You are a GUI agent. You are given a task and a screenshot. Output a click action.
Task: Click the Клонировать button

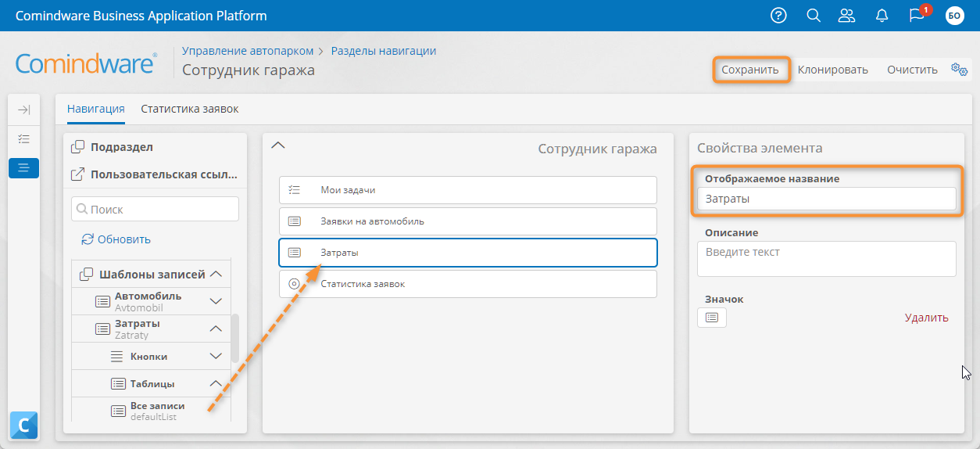pyautogui.click(x=833, y=70)
